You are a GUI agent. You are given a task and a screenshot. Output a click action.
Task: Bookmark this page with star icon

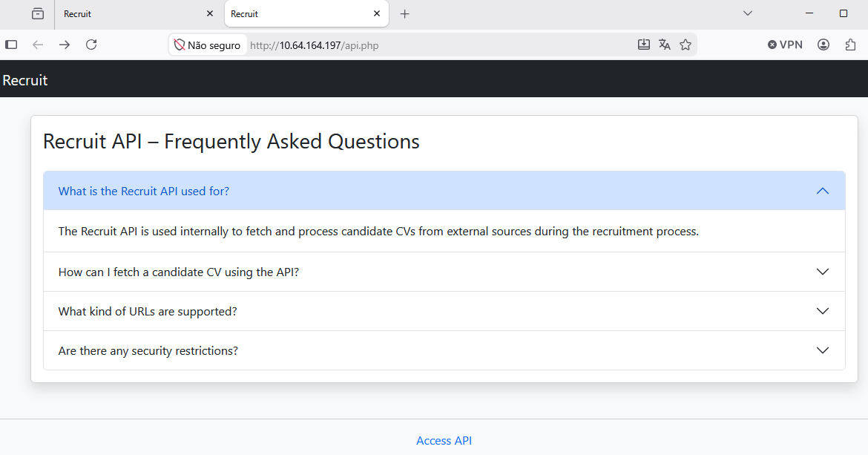(685, 45)
